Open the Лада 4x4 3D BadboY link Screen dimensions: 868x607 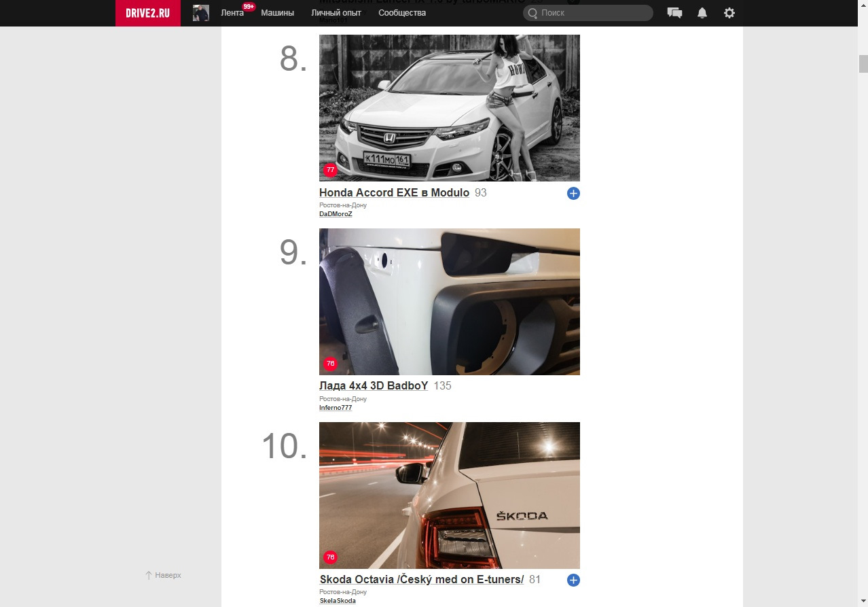point(374,386)
